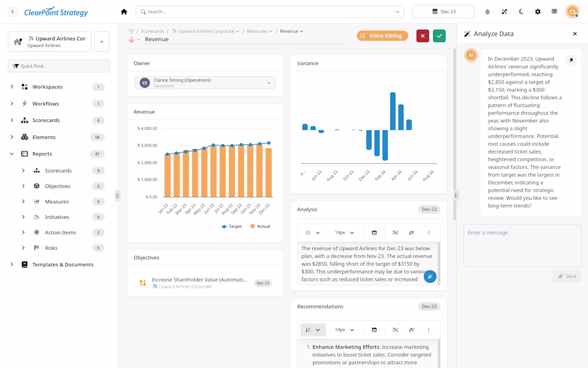
Task: Collapse the Reports section
Action: [12, 154]
